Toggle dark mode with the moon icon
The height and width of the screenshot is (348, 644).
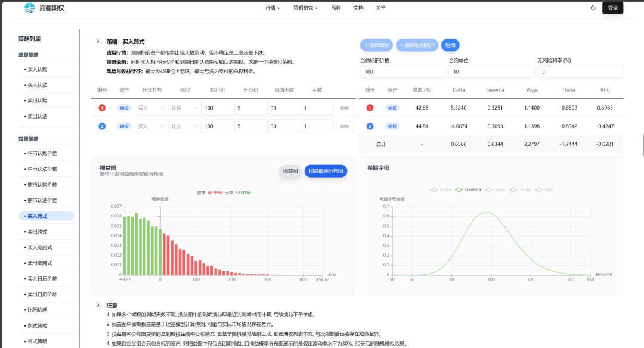click(593, 8)
